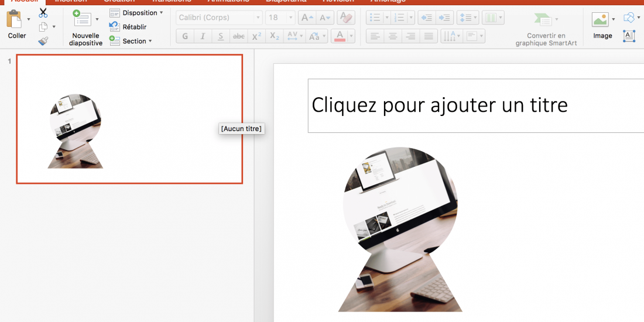Decrease the list indent level

(427, 18)
